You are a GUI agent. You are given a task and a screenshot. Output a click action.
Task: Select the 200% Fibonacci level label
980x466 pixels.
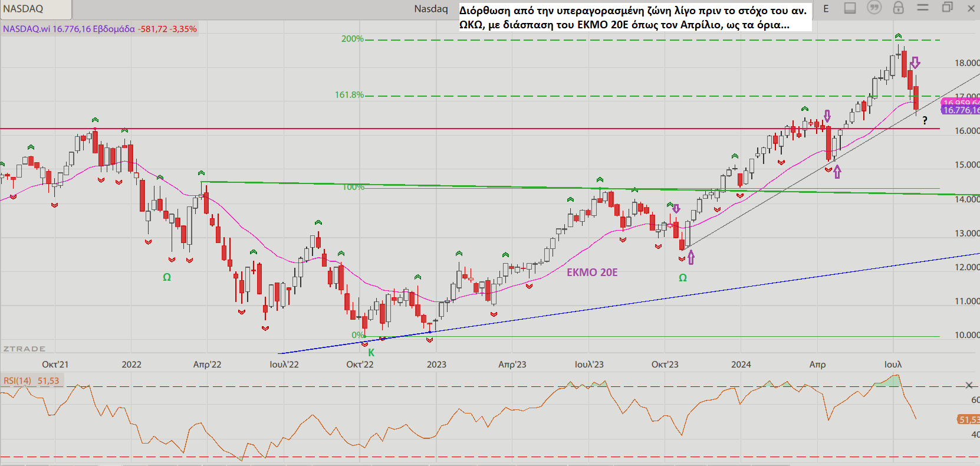tap(352, 39)
